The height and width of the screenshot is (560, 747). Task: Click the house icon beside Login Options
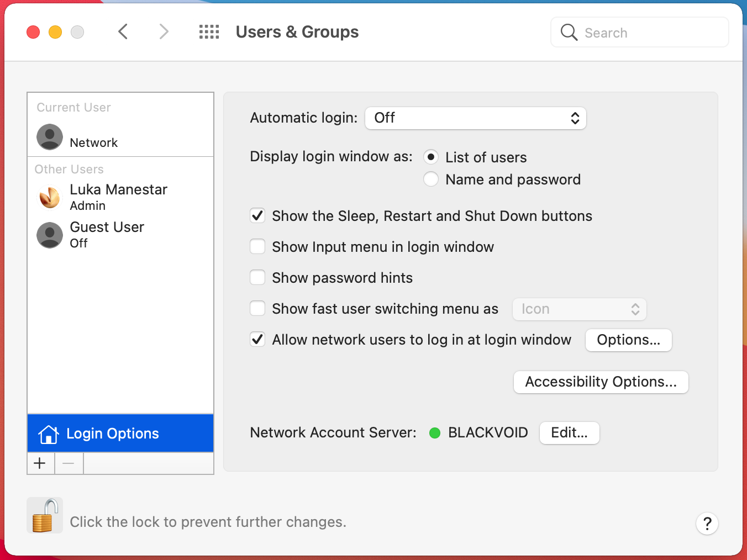click(x=49, y=434)
